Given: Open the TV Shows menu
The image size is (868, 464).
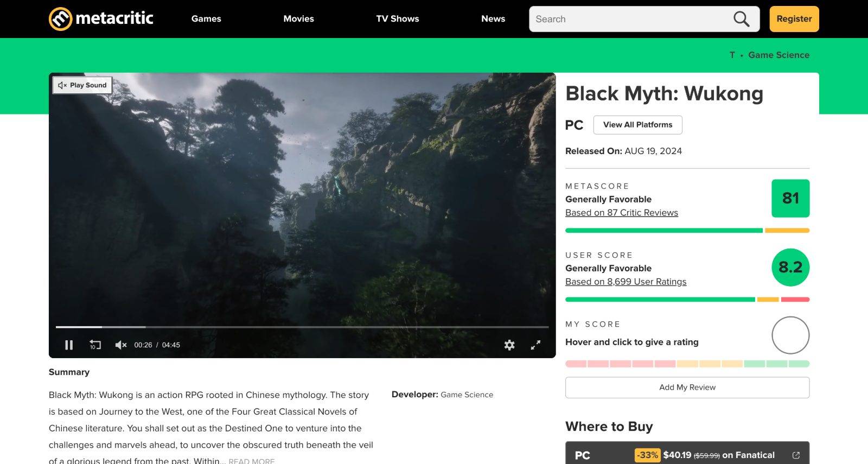Looking at the screenshot, I should [398, 18].
